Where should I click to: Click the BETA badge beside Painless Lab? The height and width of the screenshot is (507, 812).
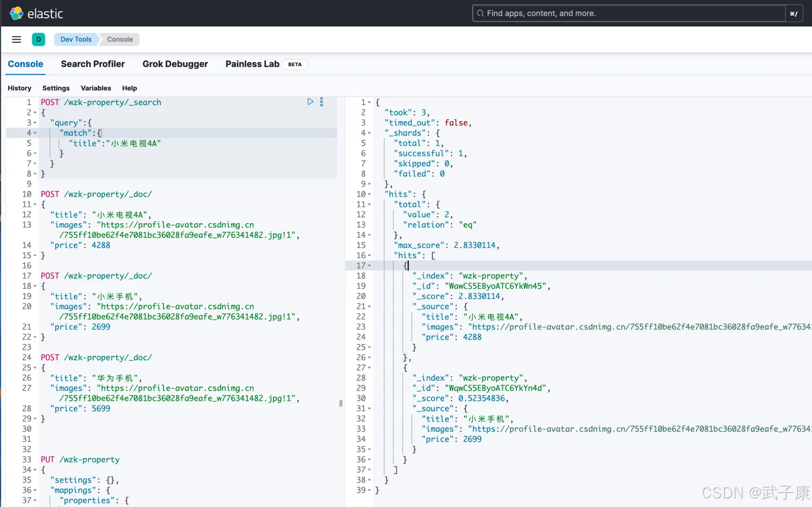pyautogui.click(x=295, y=64)
